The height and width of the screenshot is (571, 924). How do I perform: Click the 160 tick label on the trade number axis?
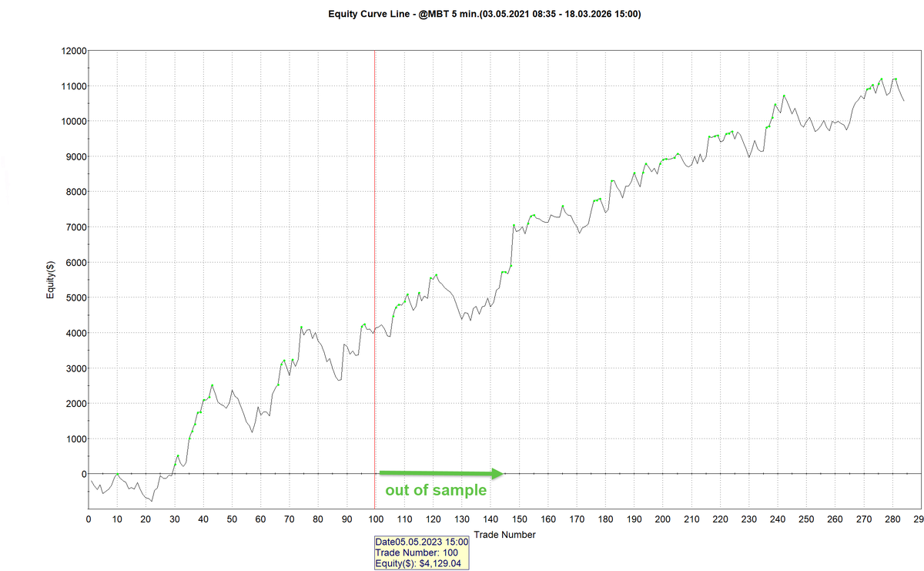coord(547,519)
